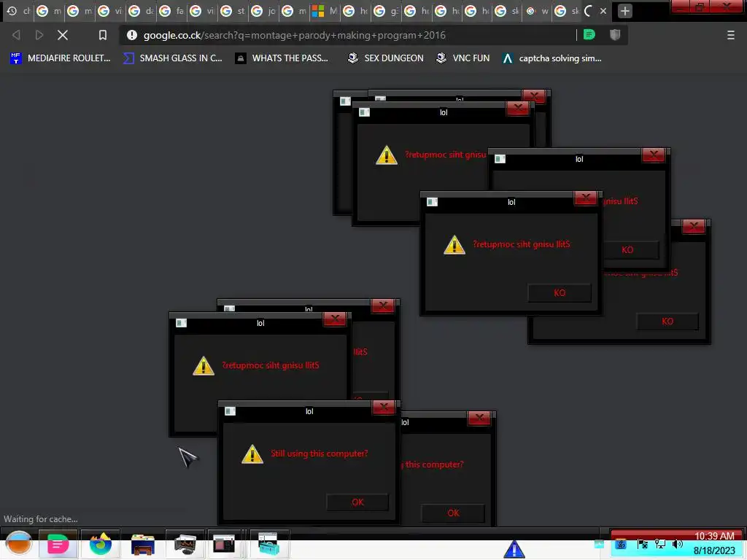The height and width of the screenshot is (560, 747).
Task: Open the Action Center flag tray icon
Action: point(642,544)
